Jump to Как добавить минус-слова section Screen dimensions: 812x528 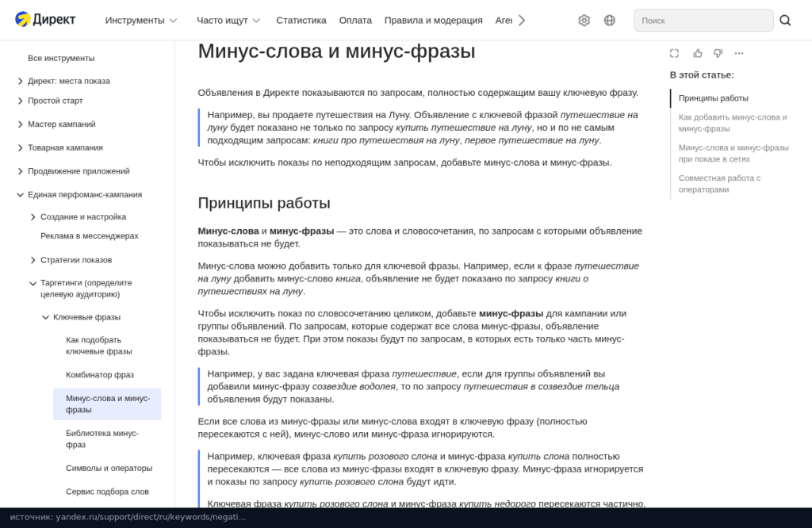[x=733, y=123]
